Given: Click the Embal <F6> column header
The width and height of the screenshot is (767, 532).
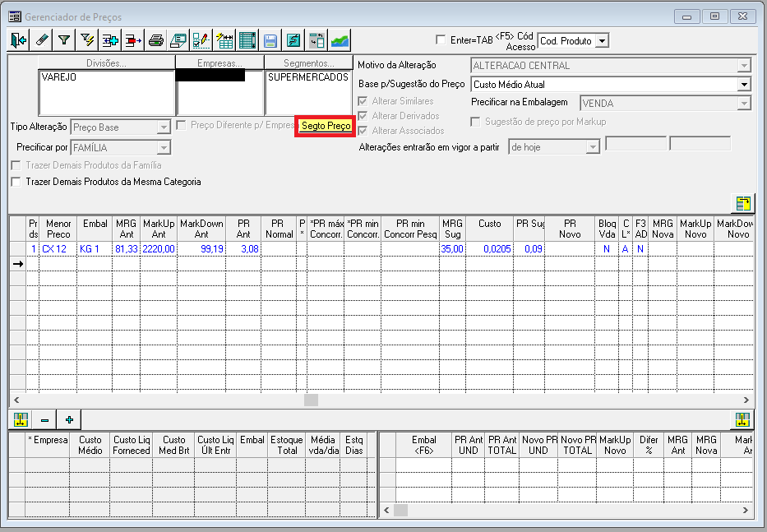Looking at the screenshot, I should (x=423, y=445).
